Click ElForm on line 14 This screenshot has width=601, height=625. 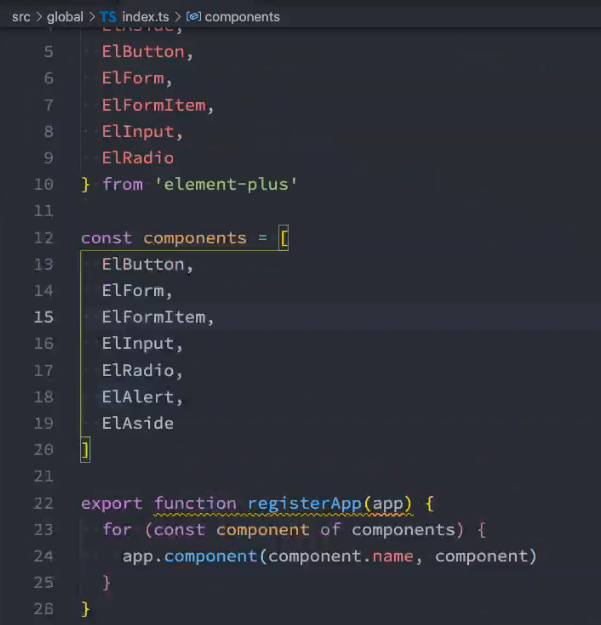133,291
